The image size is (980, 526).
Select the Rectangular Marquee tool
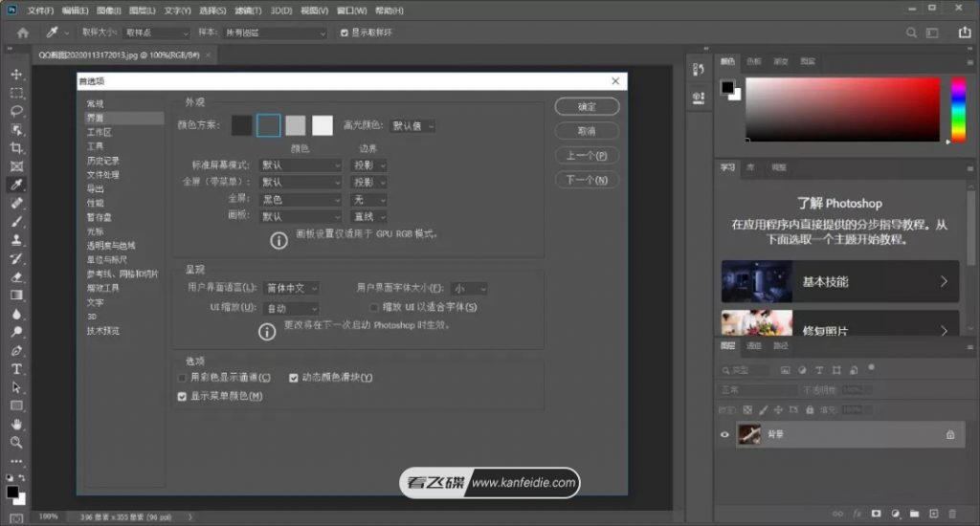(17, 93)
